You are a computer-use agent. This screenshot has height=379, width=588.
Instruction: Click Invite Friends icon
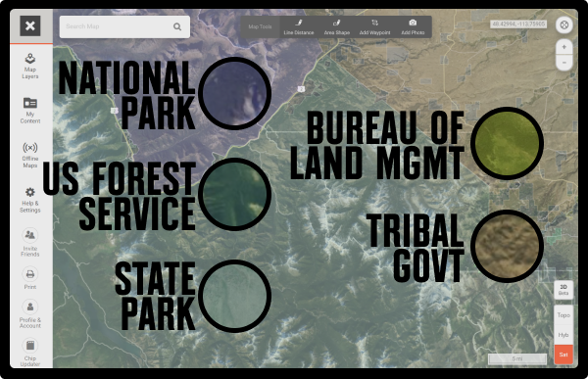[30, 242]
